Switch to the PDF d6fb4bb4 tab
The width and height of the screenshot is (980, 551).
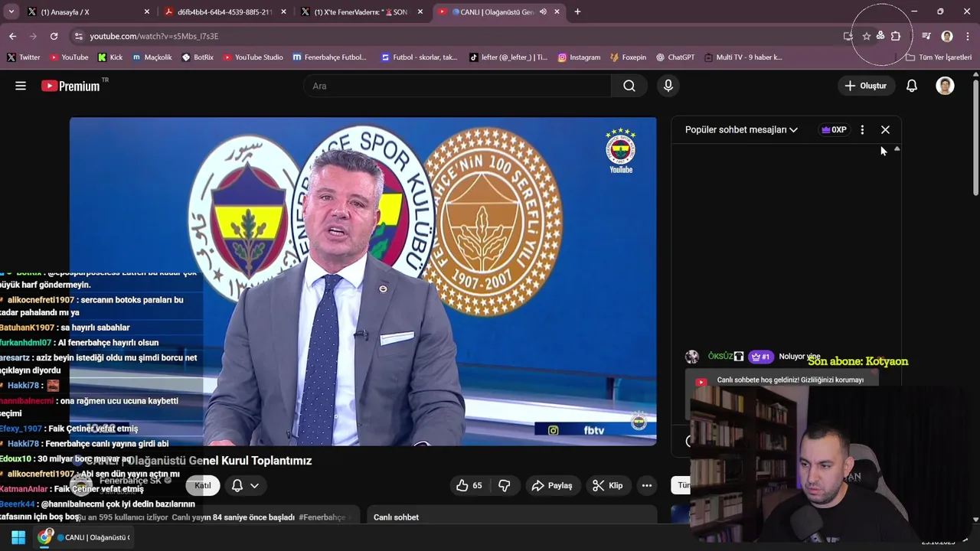224,11
